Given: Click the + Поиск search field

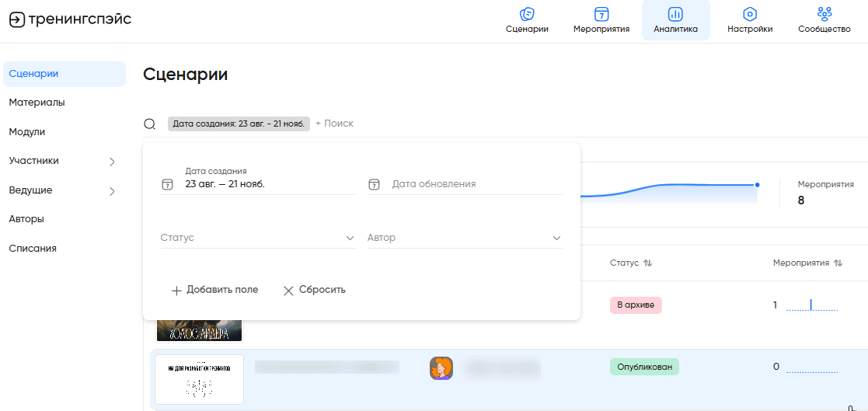Looking at the screenshot, I should (334, 124).
